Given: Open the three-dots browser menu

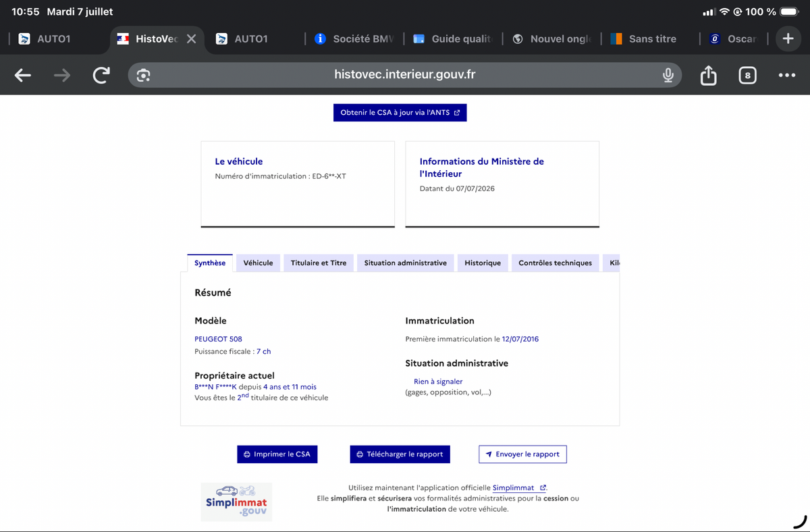Looking at the screenshot, I should tap(786, 76).
